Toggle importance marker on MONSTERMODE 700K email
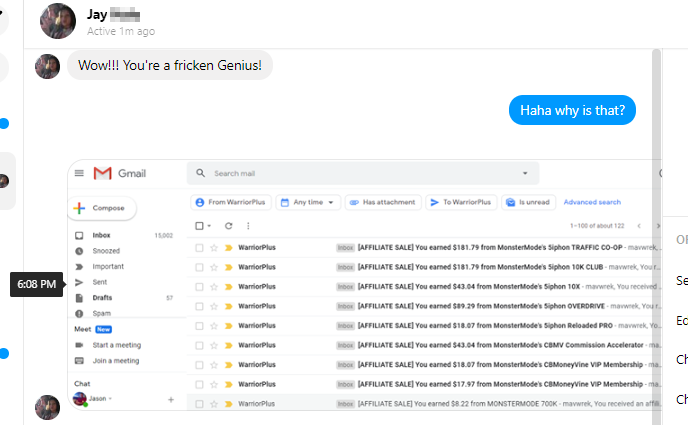 pyautogui.click(x=228, y=404)
